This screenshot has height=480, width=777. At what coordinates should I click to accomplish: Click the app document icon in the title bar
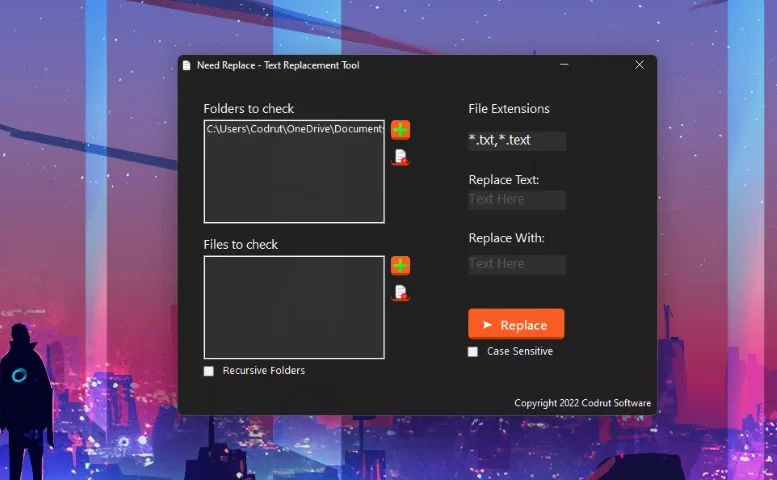(187, 65)
